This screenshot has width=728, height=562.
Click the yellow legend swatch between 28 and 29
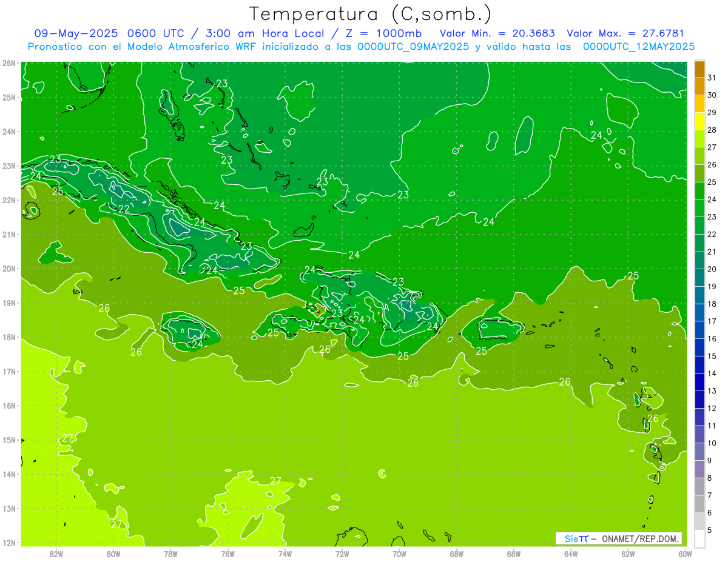699,121
